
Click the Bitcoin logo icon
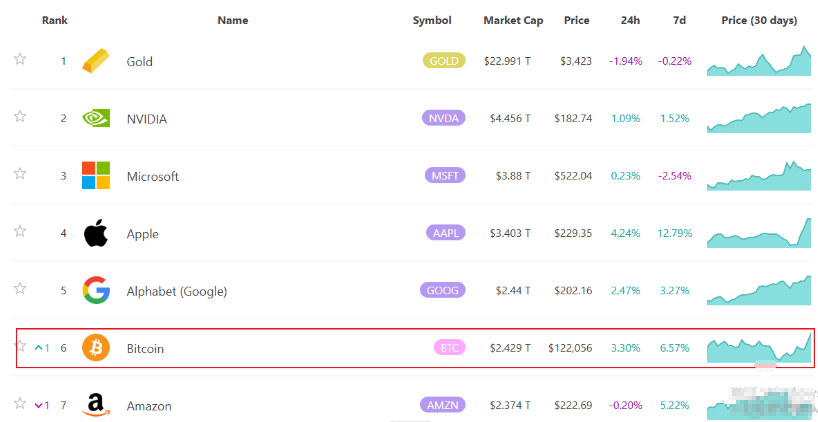pos(96,348)
